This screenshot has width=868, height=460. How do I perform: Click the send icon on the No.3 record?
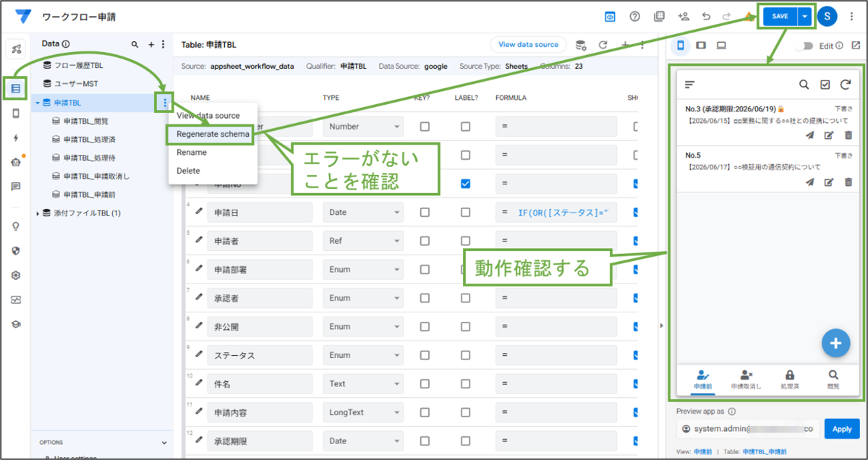click(809, 135)
